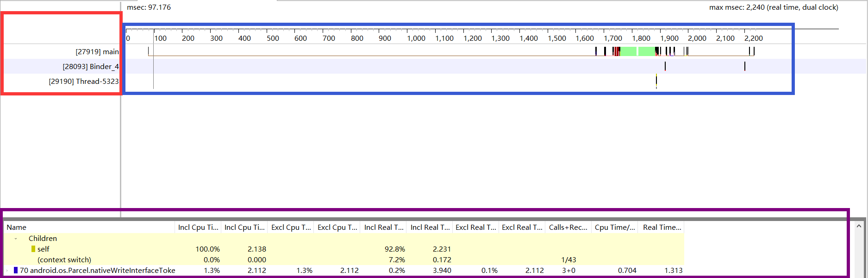
Task: Click the msec: 97.176 readout
Action: 149,7
